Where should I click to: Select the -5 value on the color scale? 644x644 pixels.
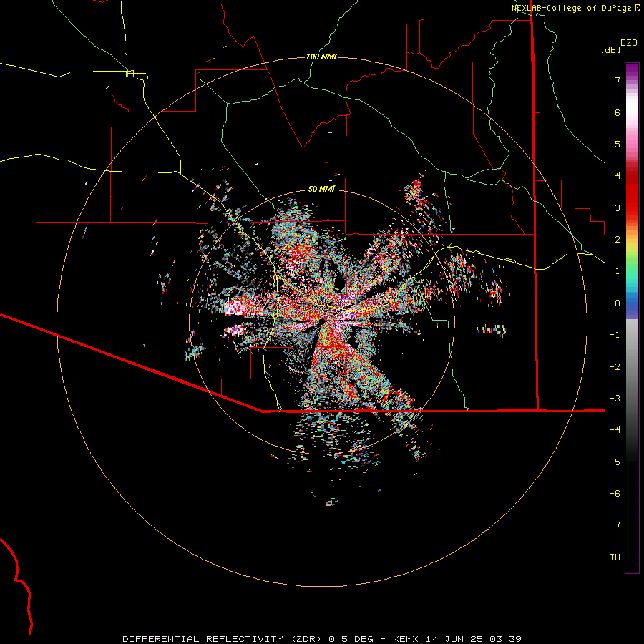point(615,462)
